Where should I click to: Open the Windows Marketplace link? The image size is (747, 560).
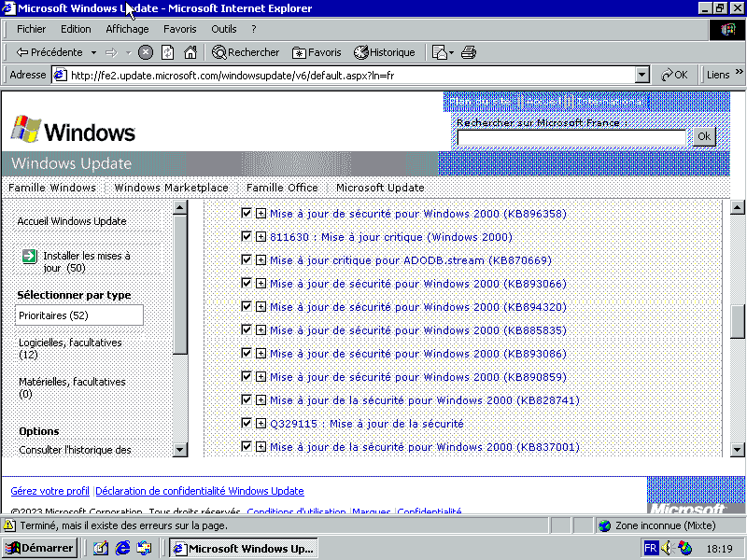click(x=172, y=188)
